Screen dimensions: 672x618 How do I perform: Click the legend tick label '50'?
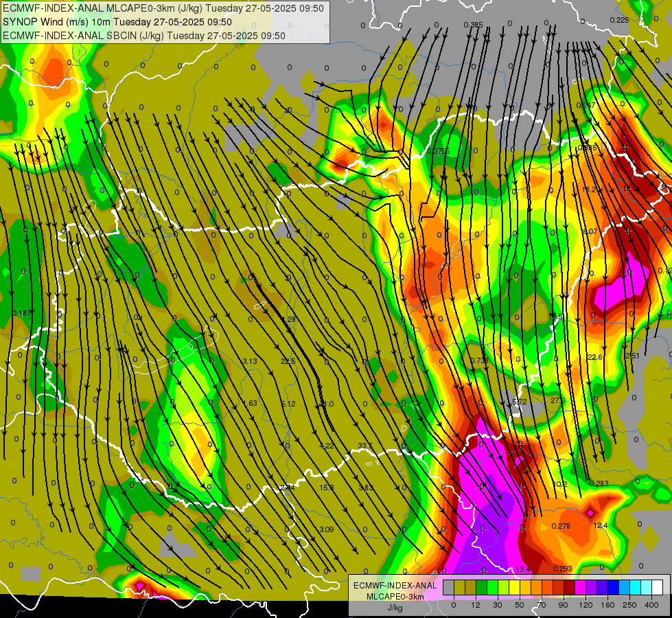tap(520, 605)
